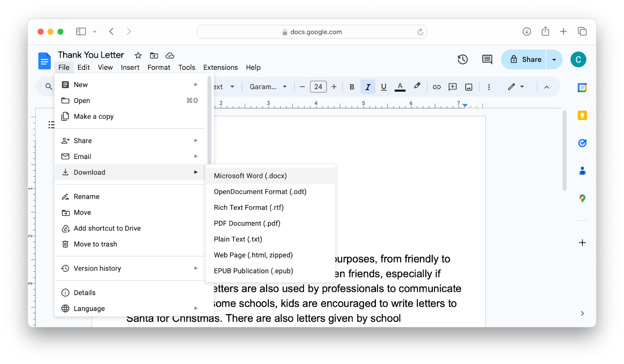Open the Format menu
The width and height of the screenshot is (624, 364).
(x=159, y=67)
